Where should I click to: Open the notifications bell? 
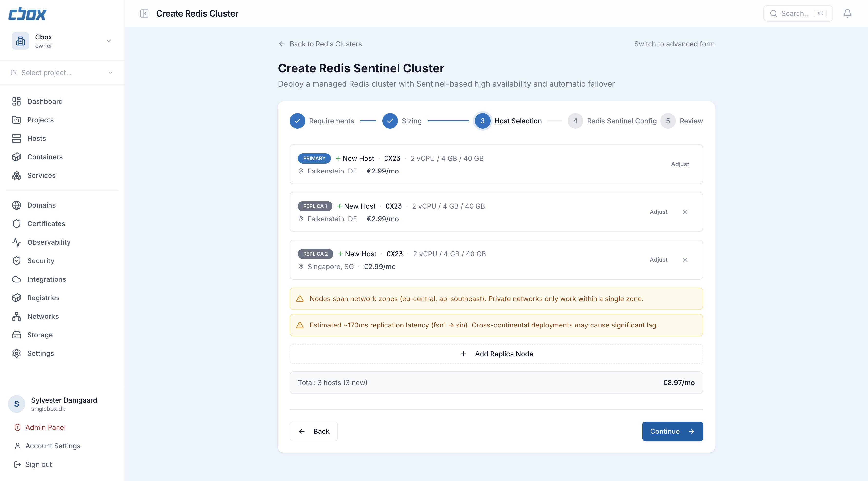847,13
